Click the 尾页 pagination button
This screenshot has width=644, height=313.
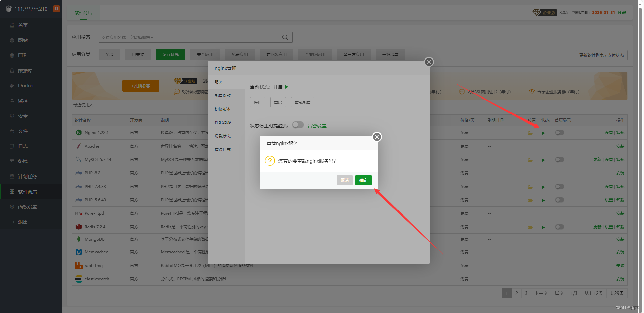(x=559, y=293)
